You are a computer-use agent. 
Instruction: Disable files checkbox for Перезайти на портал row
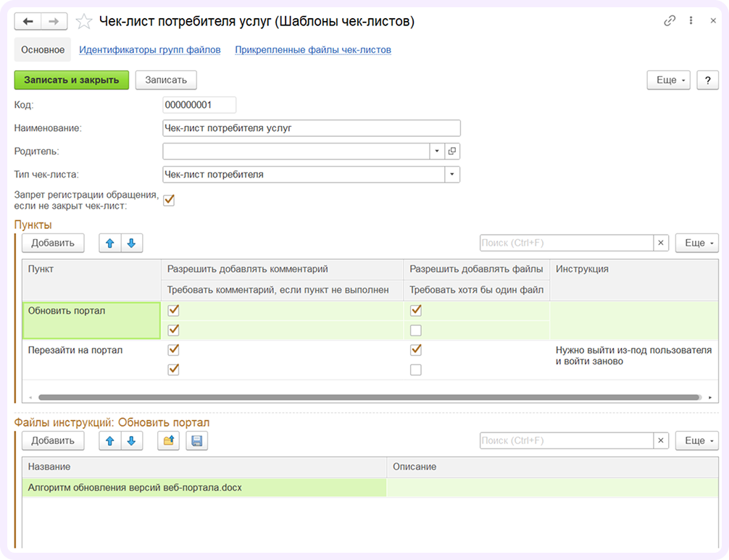click(416, 349)
